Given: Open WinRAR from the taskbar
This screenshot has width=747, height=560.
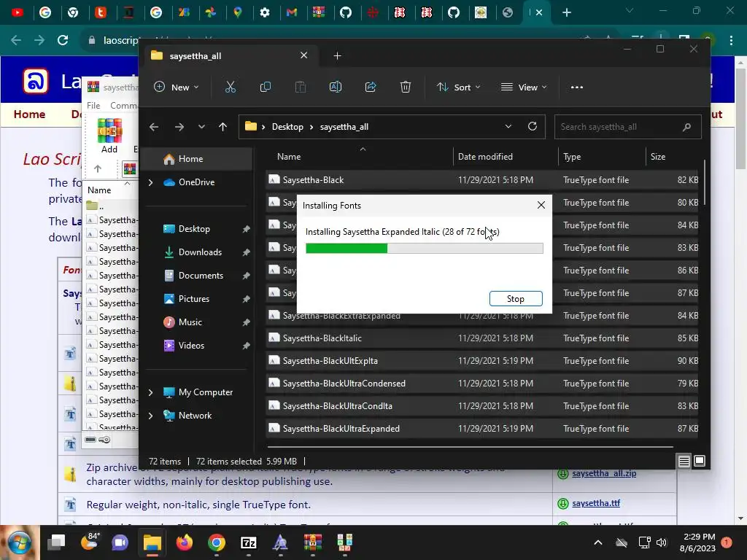Looking at the screenshot, I should coord(312,542).
